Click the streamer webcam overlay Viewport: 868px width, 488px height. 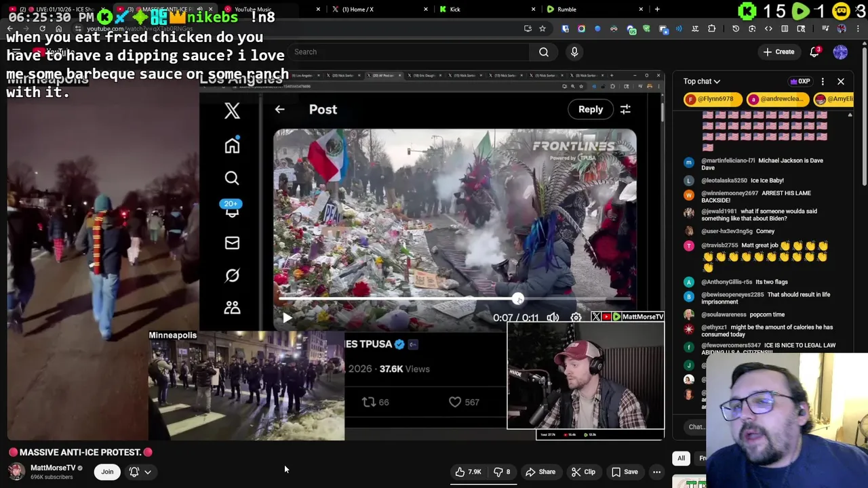click(586, 376)
